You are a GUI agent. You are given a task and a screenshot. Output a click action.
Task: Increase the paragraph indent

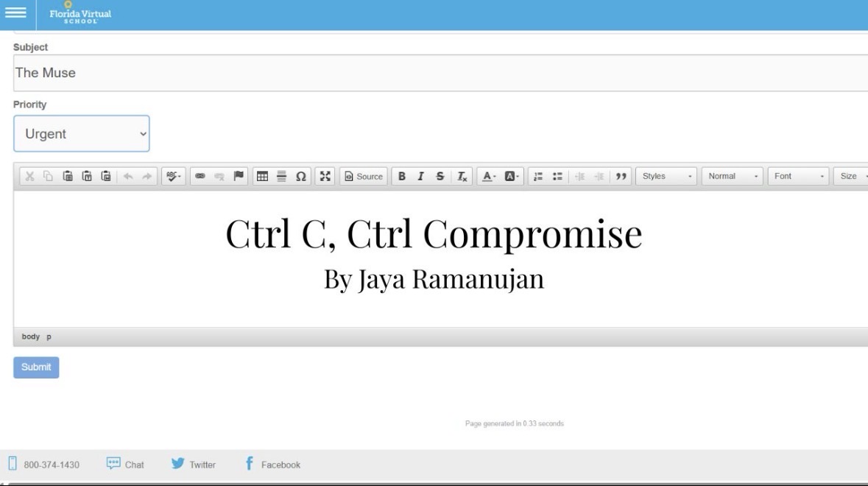tap(599, 176)
